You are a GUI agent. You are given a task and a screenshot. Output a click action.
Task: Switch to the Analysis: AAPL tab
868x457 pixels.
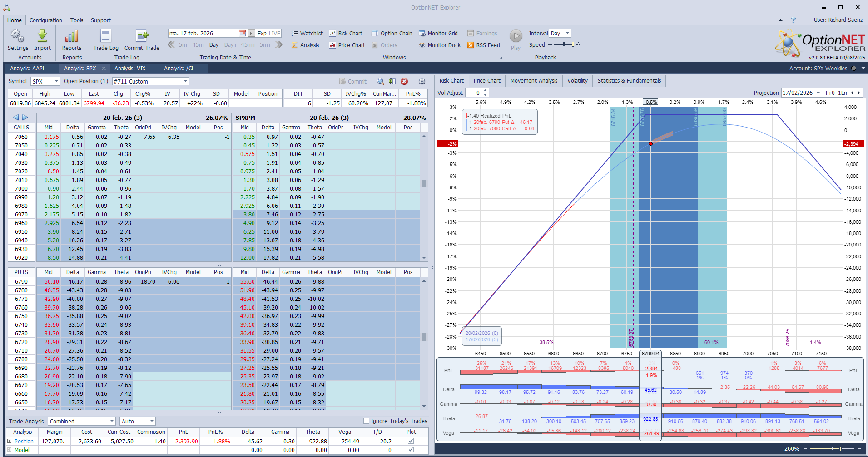point(28,68)
